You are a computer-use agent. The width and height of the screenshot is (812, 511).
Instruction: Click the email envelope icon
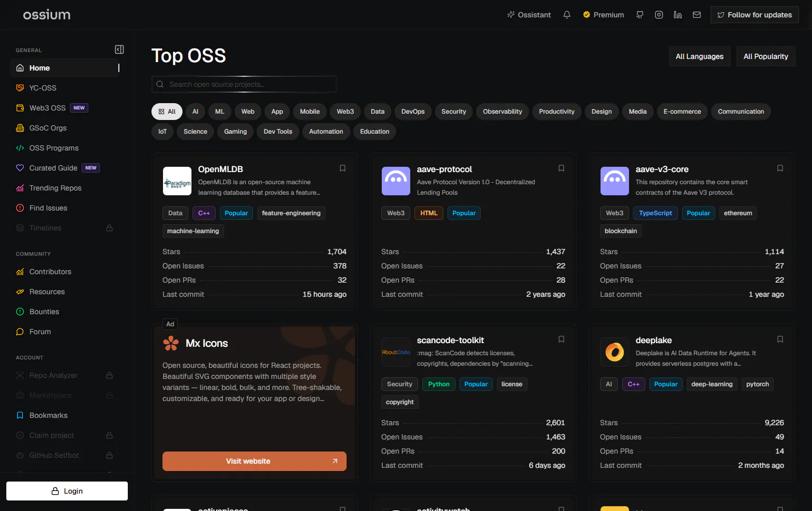coord(697,15)
